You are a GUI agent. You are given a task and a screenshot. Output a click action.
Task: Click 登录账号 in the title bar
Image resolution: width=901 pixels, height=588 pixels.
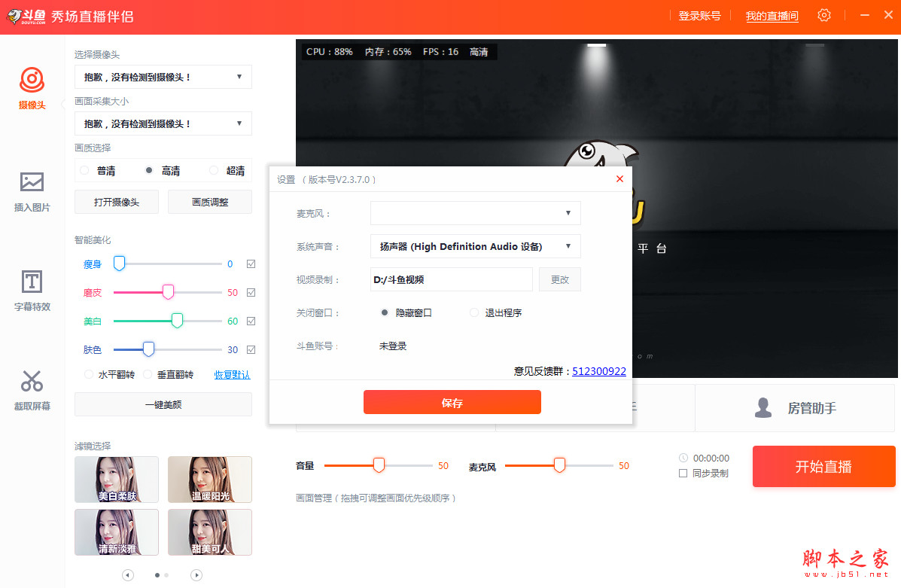click(699, 16)
